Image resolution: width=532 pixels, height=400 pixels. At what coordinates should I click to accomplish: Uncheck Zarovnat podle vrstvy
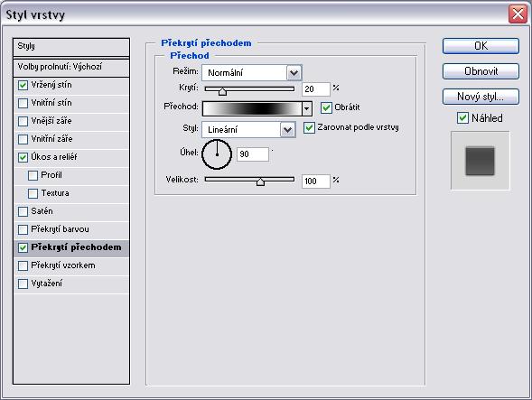[309, 127]
